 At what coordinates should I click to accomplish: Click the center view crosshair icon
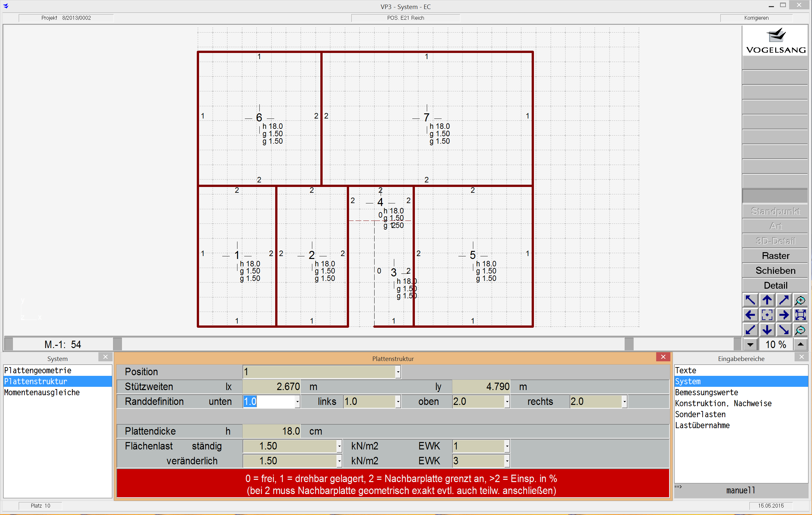[x=767, y=315]
